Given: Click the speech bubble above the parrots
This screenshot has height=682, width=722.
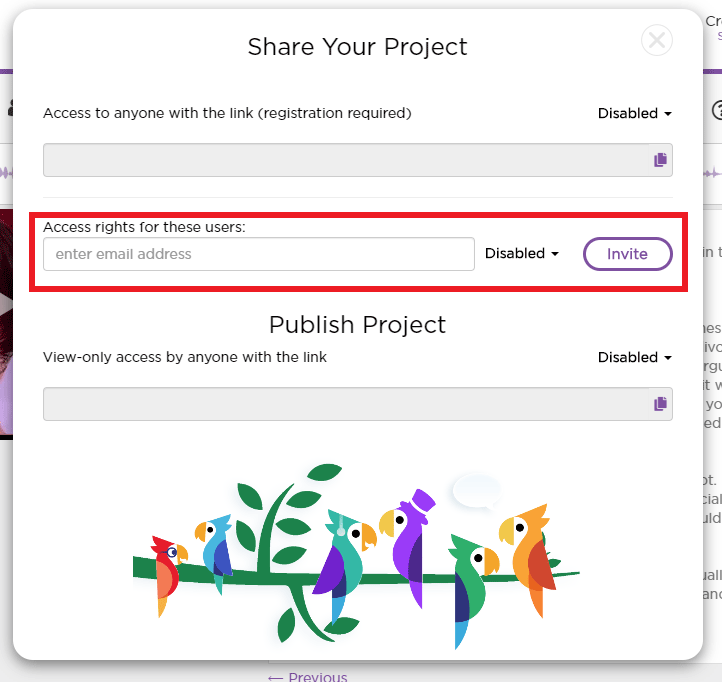Looking at the screenshot, I should tap(477, 491).
